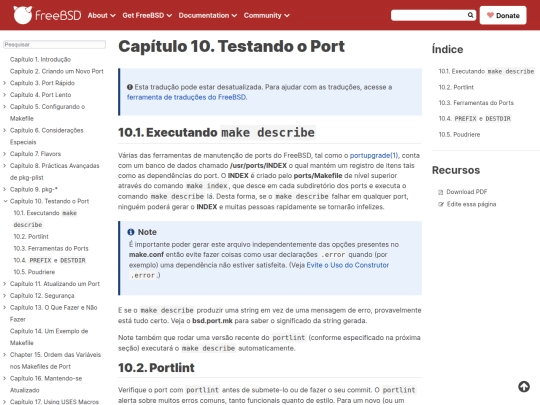Open the About menu

coord(101,15)
